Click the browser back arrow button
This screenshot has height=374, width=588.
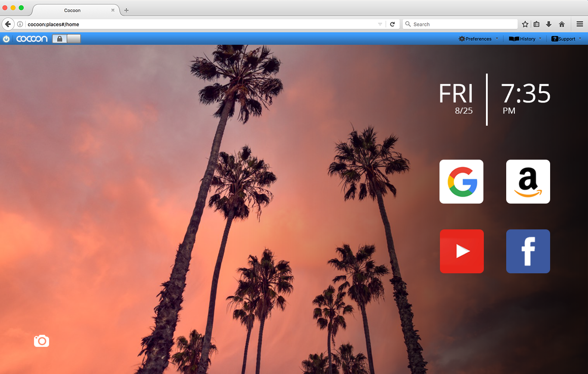coord(7,24)
